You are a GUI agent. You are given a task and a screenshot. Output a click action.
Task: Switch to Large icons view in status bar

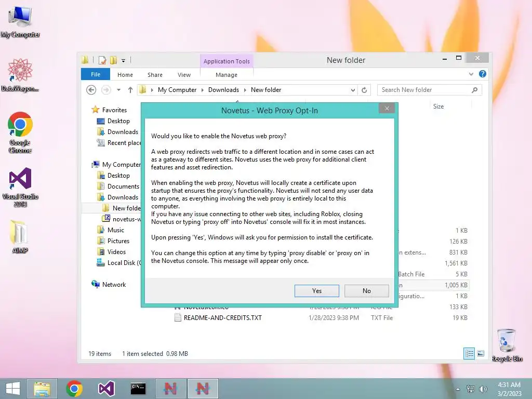click(481, 353)
